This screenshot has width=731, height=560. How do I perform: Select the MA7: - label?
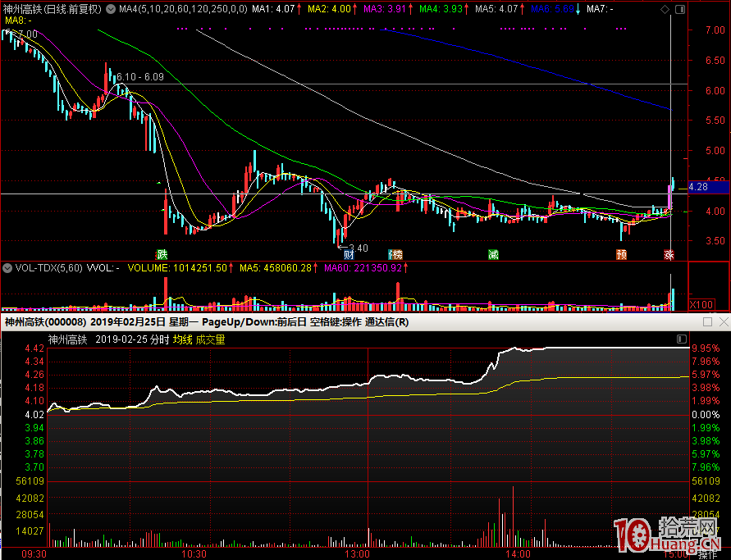point(600,9)
